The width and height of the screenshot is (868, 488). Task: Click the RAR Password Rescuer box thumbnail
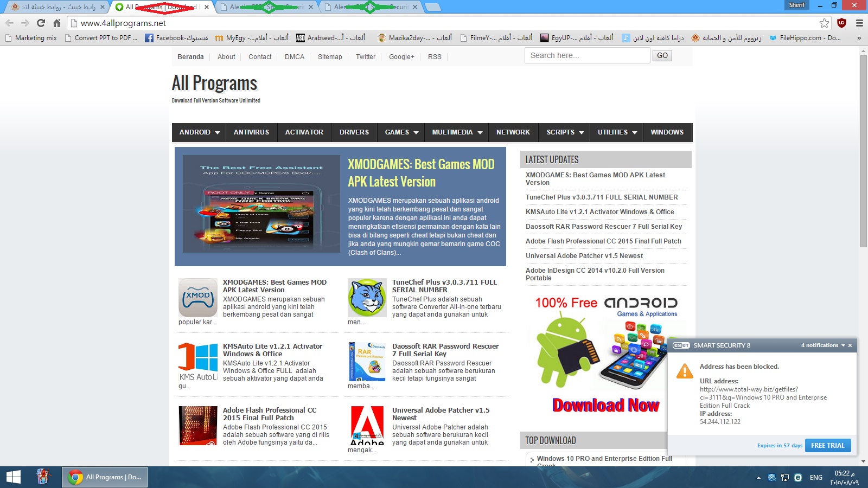(367, 362)
